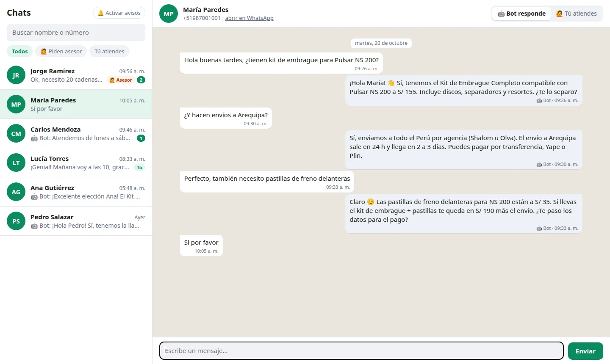Viewport: 610px width, 364px height.
Task: Click Jorge Ramírez's JR avatar
Action: pos(16,75)
